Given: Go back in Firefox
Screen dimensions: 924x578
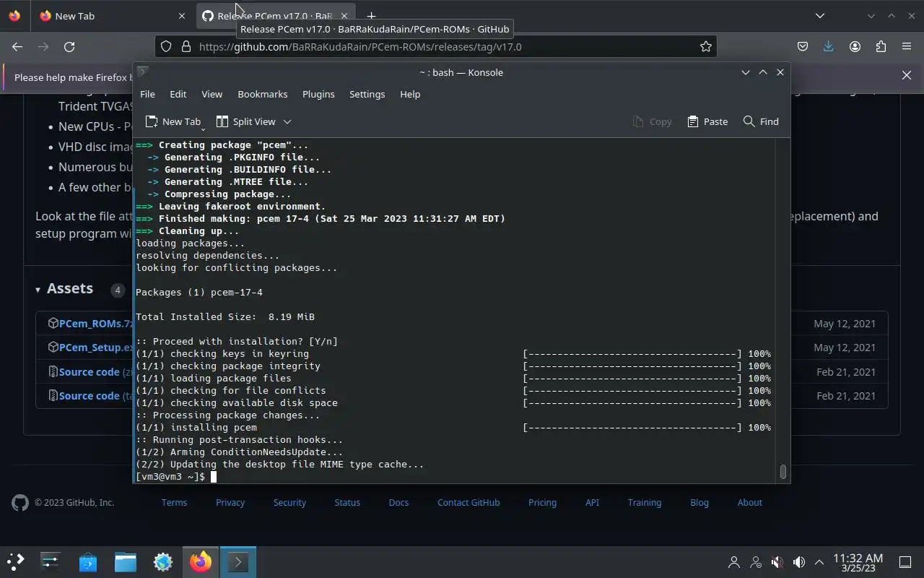Looking at the screenshot, I should (x=17, y=46).
